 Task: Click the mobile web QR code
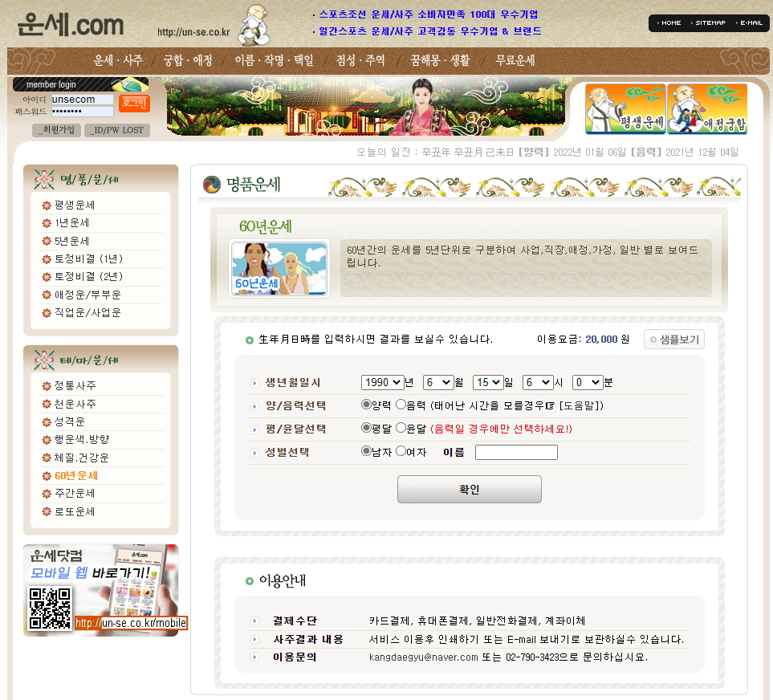[x=51, y=608]
